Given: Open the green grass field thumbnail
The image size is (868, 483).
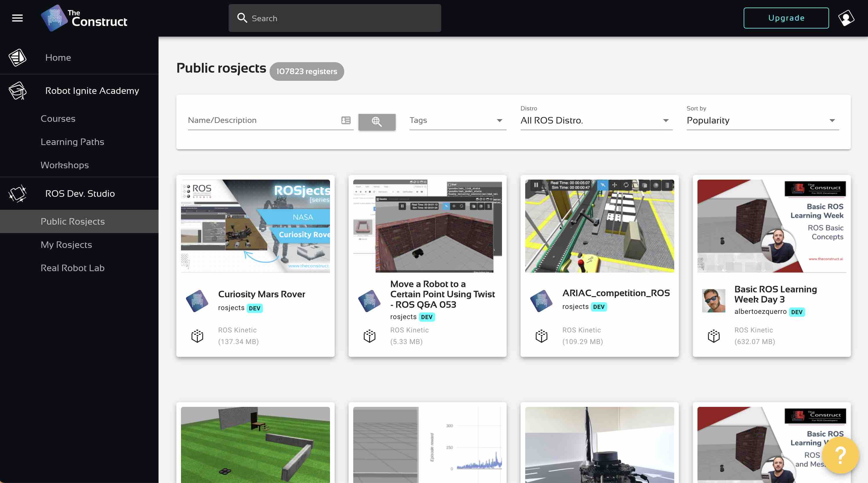Looking at the screenshot, I should [255, 445].
